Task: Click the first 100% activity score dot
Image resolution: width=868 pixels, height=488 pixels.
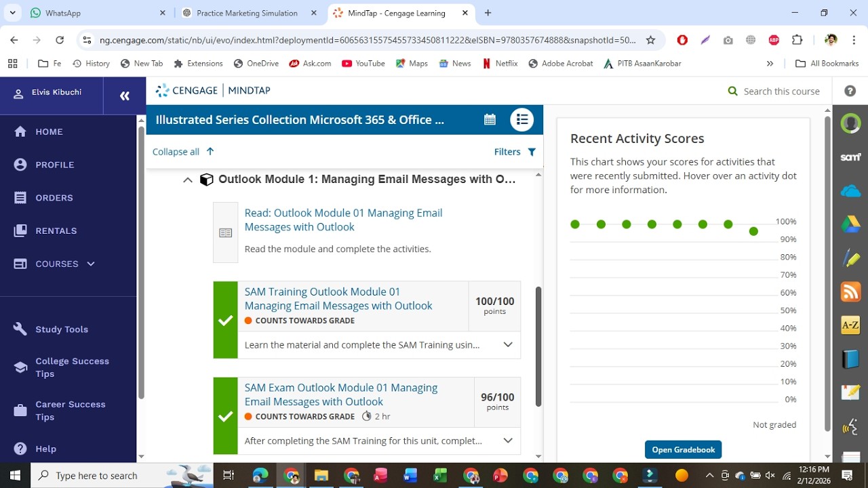Action: click(575, 224)
